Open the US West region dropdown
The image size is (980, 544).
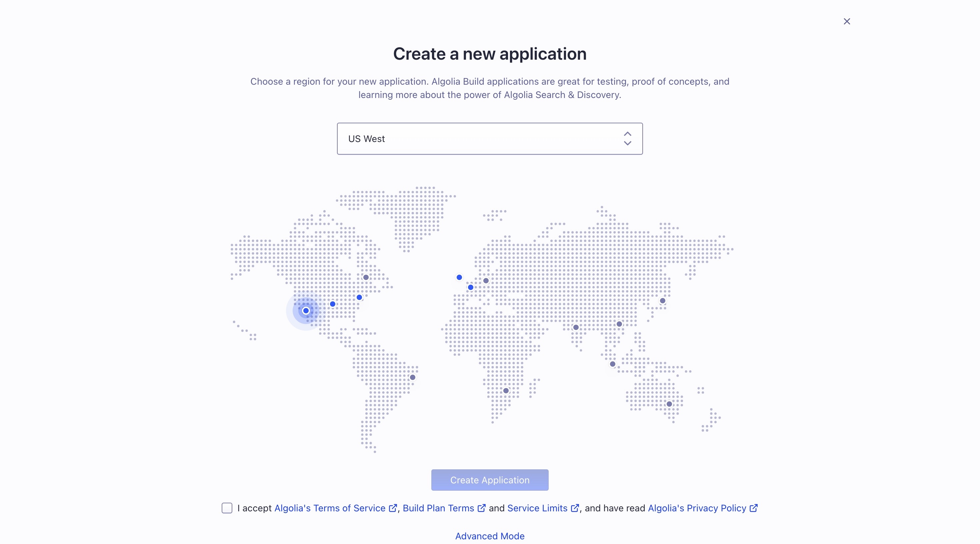490,138
